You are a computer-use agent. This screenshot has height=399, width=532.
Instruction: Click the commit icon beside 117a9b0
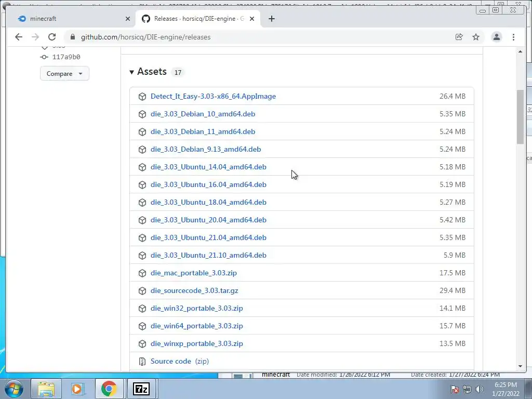pyautogui.click(x=44, y=57)
